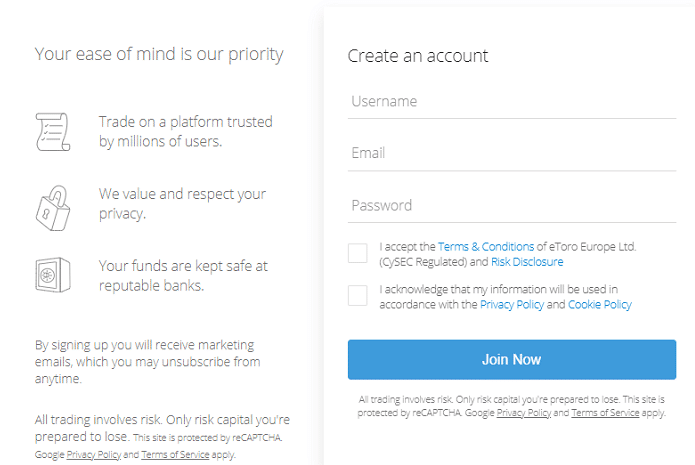Click the scroll document icon
The height and width of the screenshot is (465, 695).
pyautogui.click(x=53, y=132)
